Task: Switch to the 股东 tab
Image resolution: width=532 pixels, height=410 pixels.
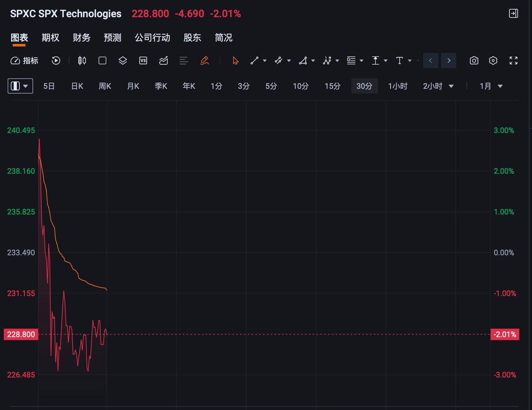Action: pyautogui.click(x=192, y=38)
